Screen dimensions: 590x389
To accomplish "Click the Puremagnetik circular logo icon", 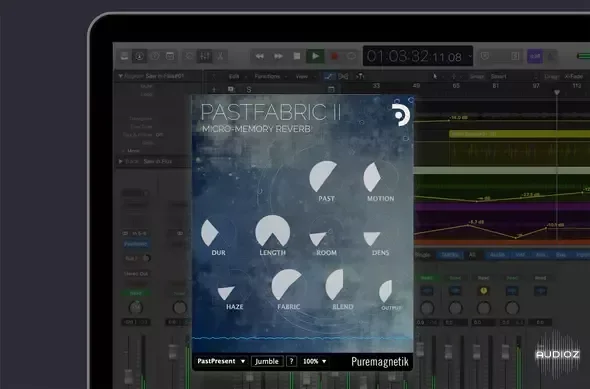I will (x=400, y=115).
